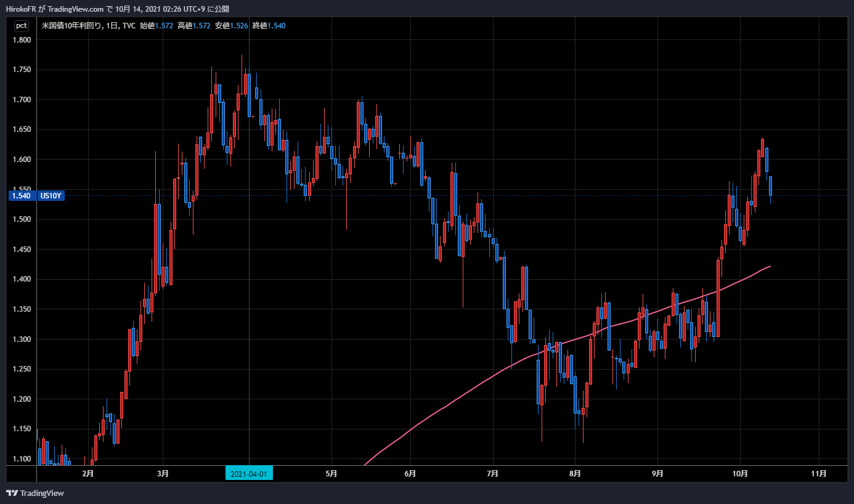Click the 1.800 price axis label
Viewport: 854px width, 504px height.
pos(22,40)
